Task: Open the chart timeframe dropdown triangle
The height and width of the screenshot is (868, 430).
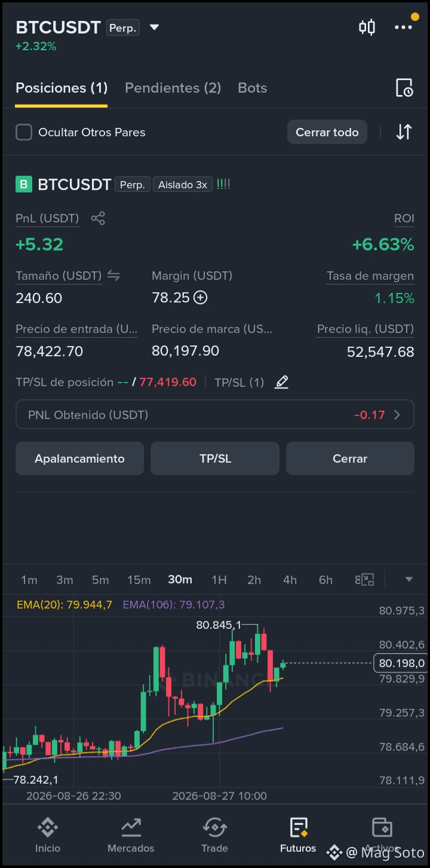Action: tap(409, 579)
